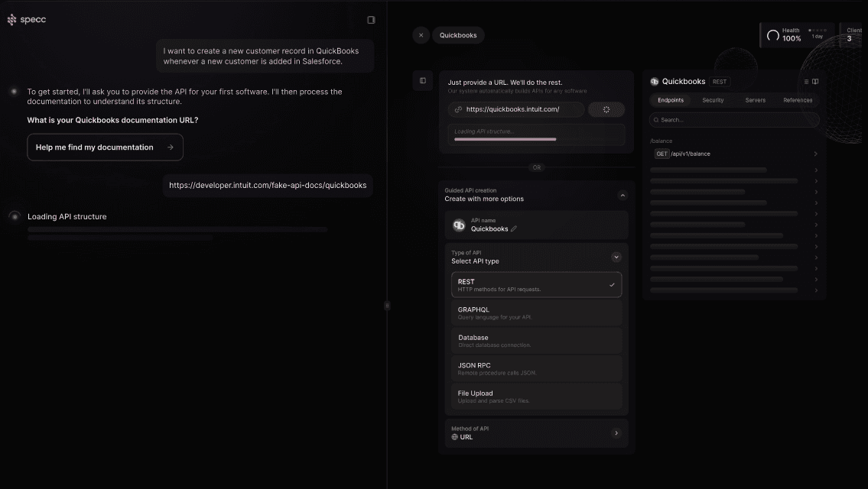Screen dimensions: 868x489
Task: Open the /api/v1/balance endpoint
Action: (x=734, y=154)
